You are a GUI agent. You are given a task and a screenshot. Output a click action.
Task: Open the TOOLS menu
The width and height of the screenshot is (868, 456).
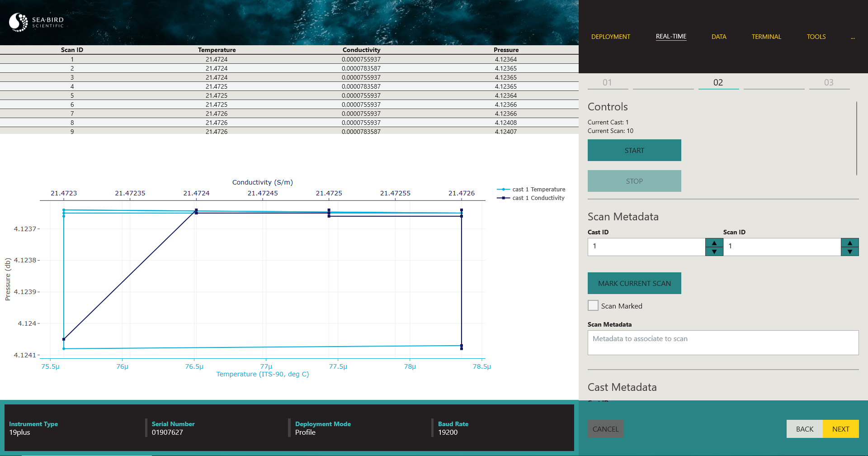pos(816,37)
